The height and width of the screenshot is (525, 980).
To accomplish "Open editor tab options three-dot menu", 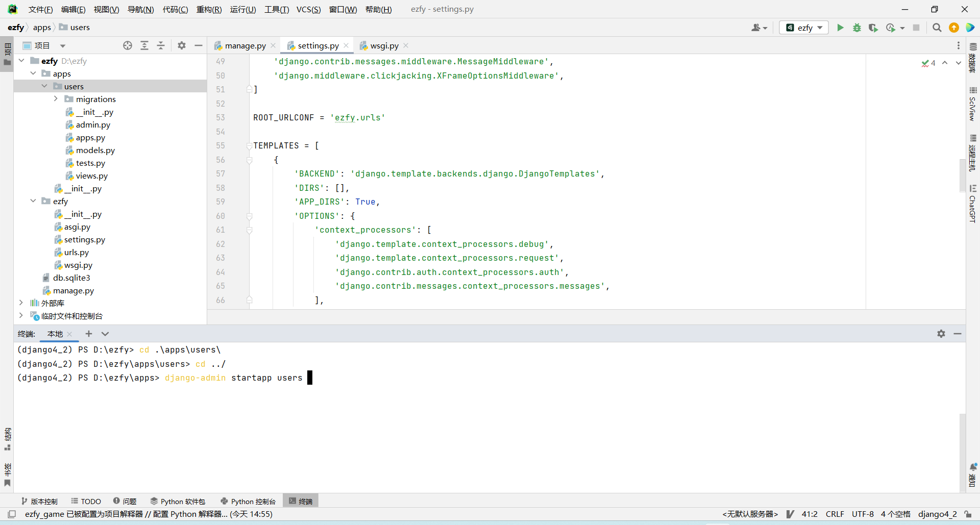I will [x=959, y=45].
